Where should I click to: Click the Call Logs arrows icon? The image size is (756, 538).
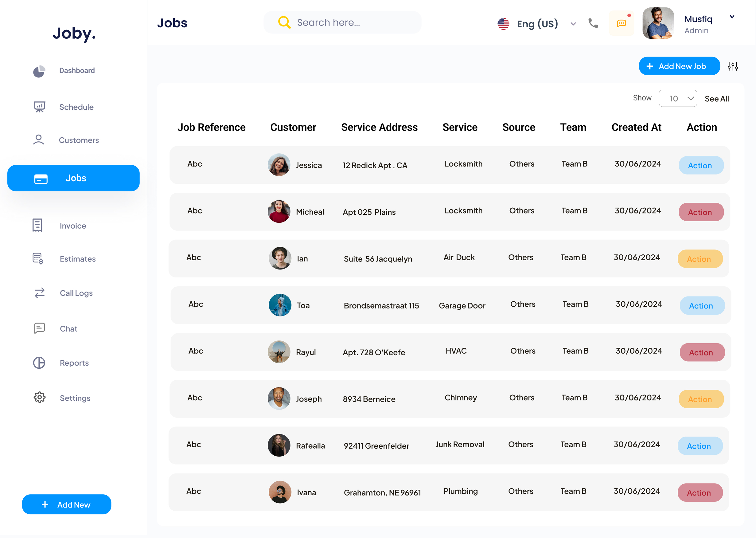[39, 293]
